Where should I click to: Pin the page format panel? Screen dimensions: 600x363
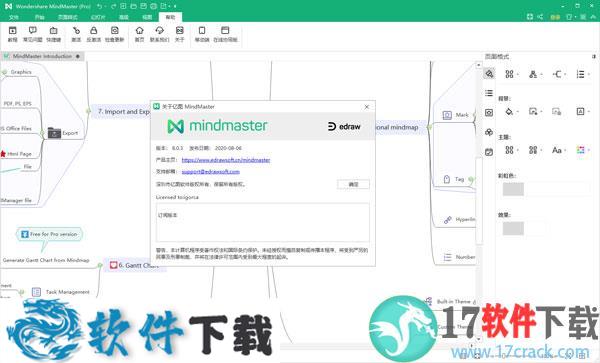(x=594, y=56)
